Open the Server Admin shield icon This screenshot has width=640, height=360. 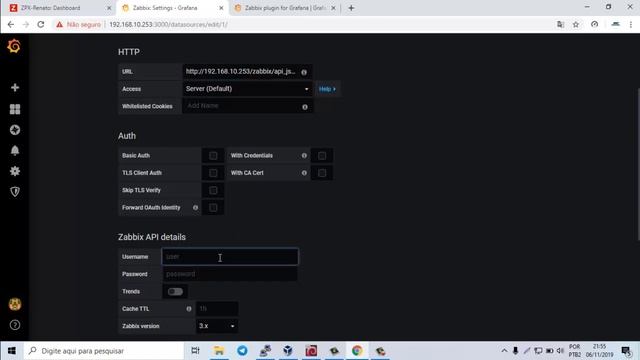coord(15,192)
